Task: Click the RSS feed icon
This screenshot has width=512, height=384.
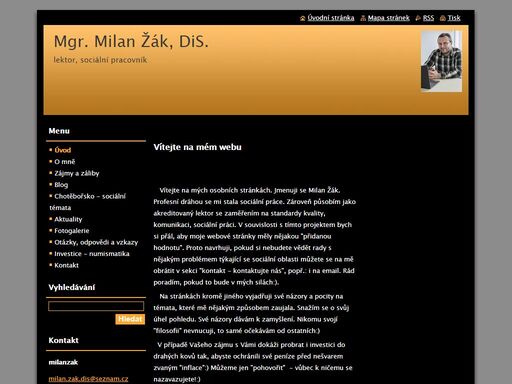Action: pos(418,18)
